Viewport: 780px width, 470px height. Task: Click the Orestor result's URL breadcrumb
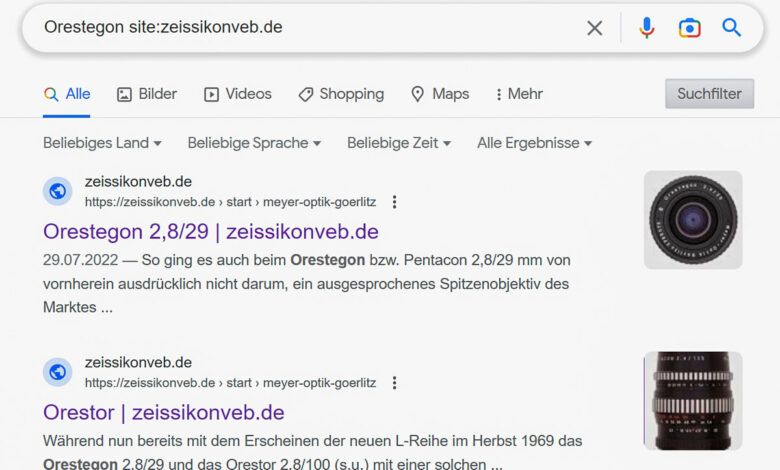[x=230, y=383]
